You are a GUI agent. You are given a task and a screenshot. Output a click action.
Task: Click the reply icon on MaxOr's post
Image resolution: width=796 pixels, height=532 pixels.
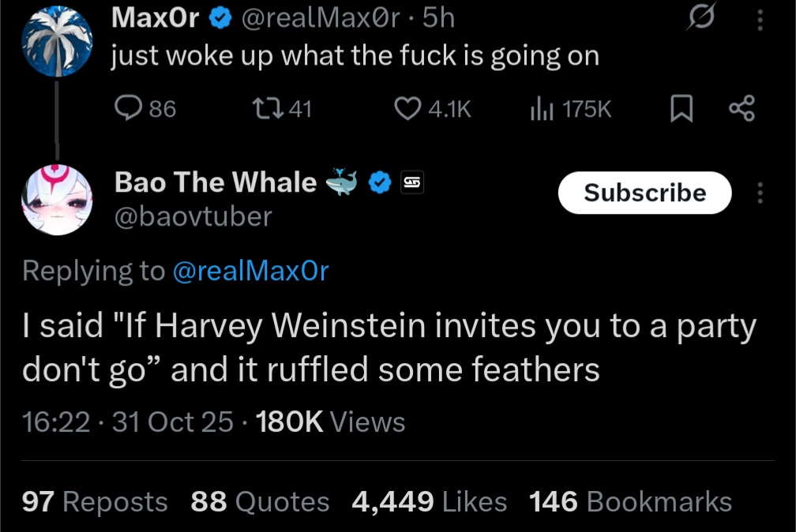point(128,108)
